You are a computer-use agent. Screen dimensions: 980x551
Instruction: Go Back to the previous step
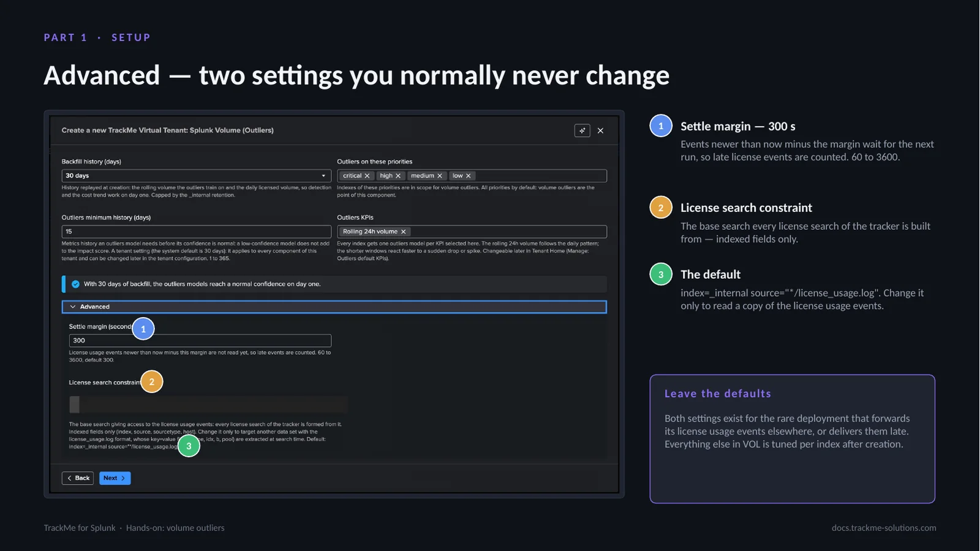[x=78, y=478]
